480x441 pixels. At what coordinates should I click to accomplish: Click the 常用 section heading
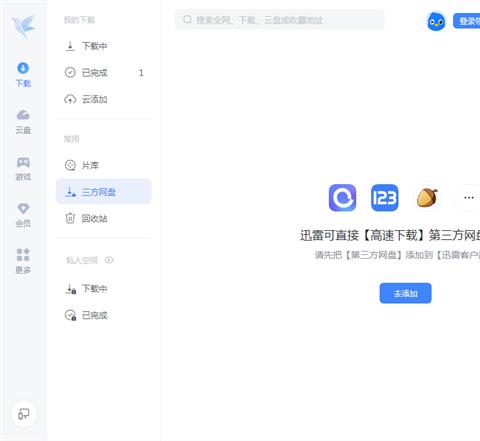click(x=72, y=139)
